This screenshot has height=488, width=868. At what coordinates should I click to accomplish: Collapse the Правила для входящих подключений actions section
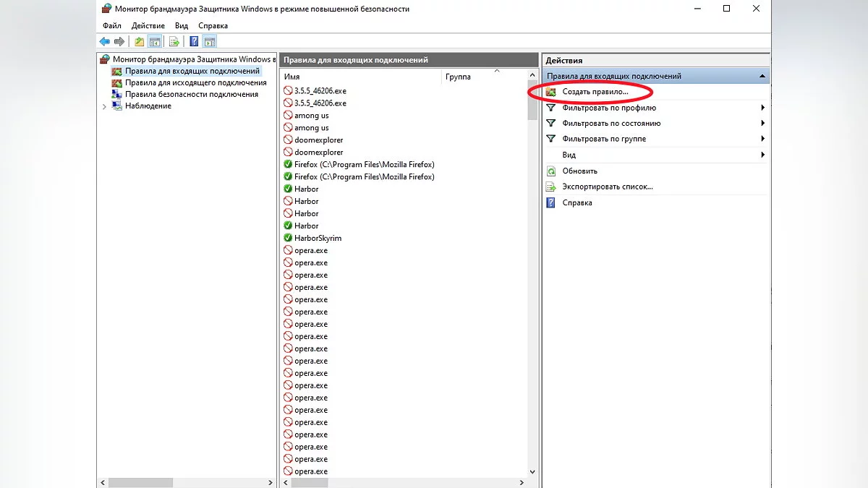(x=761, y=76)
